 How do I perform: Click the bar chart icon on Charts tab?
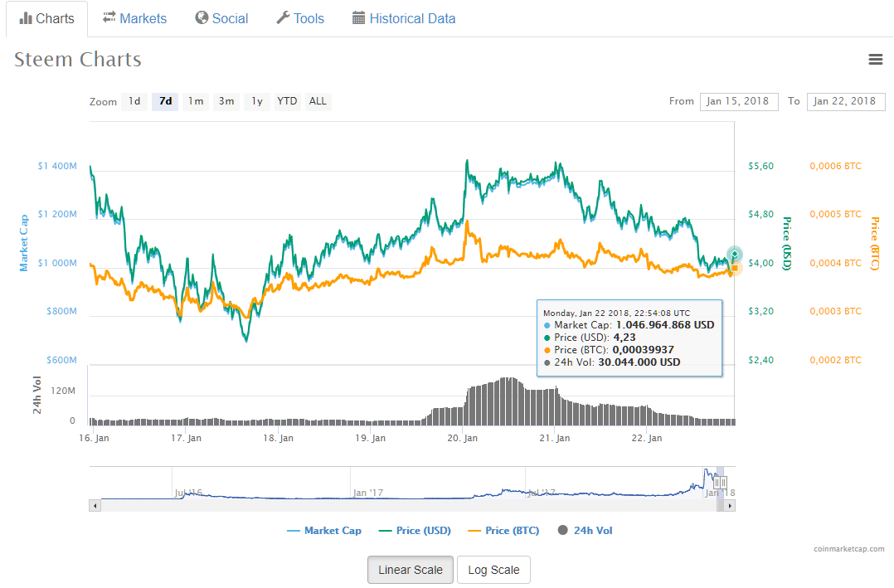pyautogui.click(x=26, y=18)
